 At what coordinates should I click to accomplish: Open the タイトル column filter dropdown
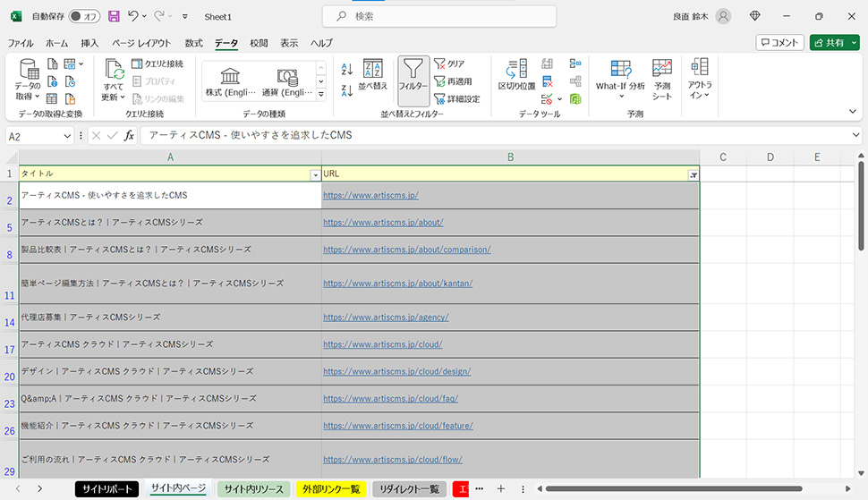315,174
